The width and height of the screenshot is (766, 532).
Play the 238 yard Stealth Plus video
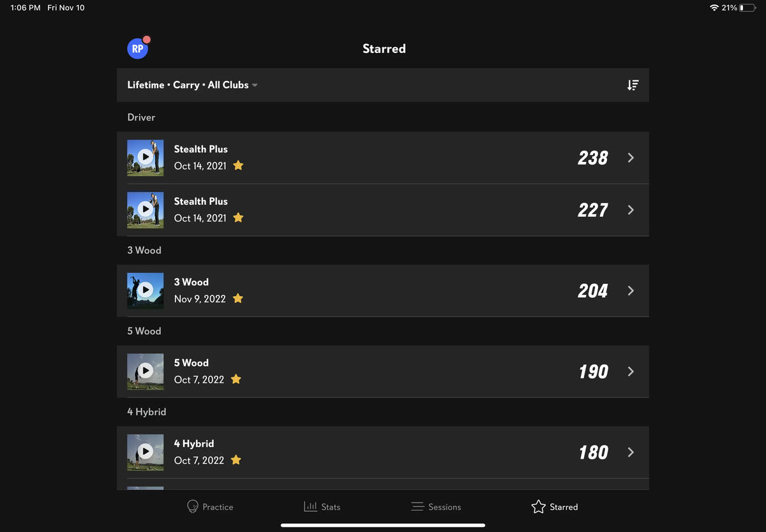click(x=146, y=158)
